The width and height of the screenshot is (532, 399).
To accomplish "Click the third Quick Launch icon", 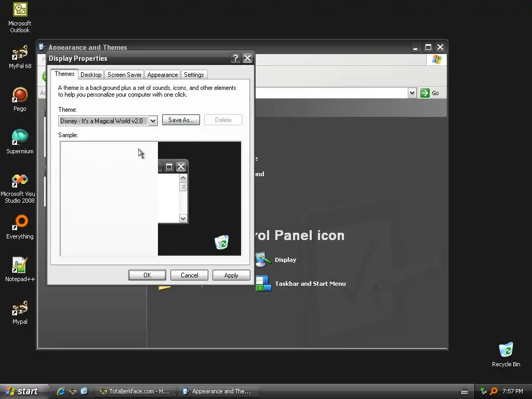I will [x=84, y=391].
